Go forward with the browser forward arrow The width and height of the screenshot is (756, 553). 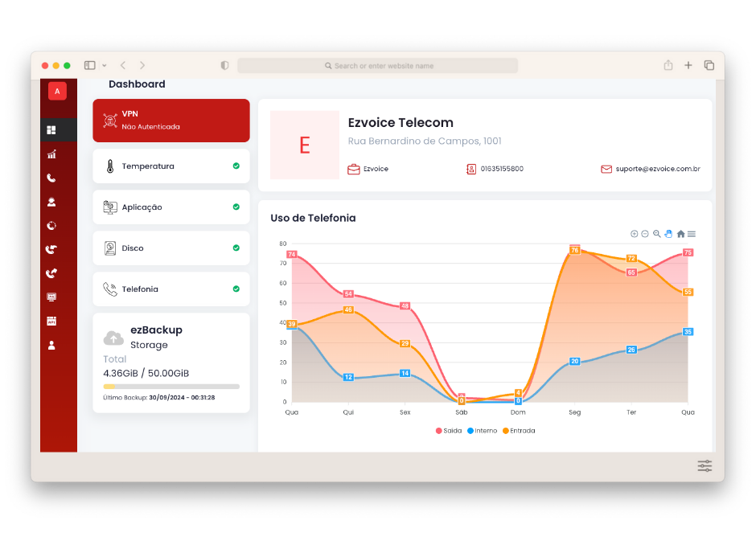point(142,66)
